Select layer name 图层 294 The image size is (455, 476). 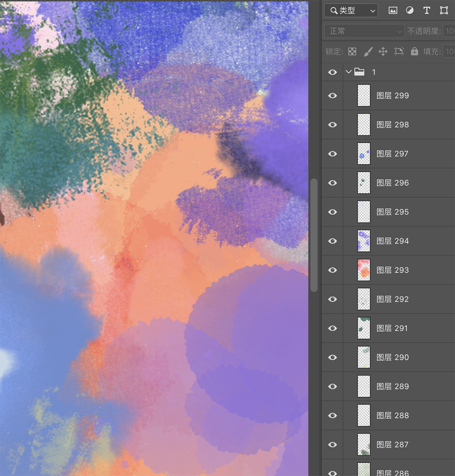tap(392, 241)
